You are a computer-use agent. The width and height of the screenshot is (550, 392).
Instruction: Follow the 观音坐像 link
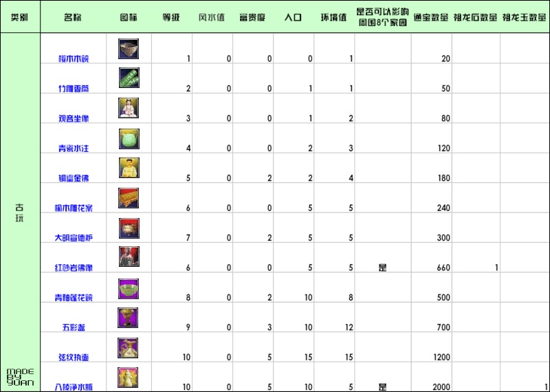coord(74,118)
